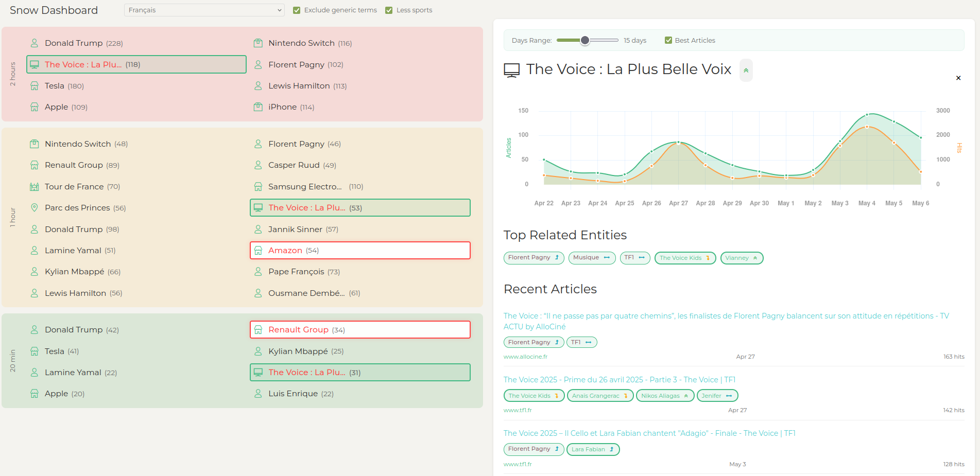Toggle the Less sports checkbox

389,10
